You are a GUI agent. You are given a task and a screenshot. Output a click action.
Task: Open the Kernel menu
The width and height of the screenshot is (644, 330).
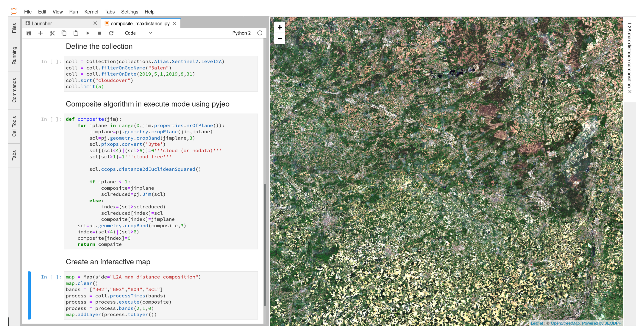91,12
